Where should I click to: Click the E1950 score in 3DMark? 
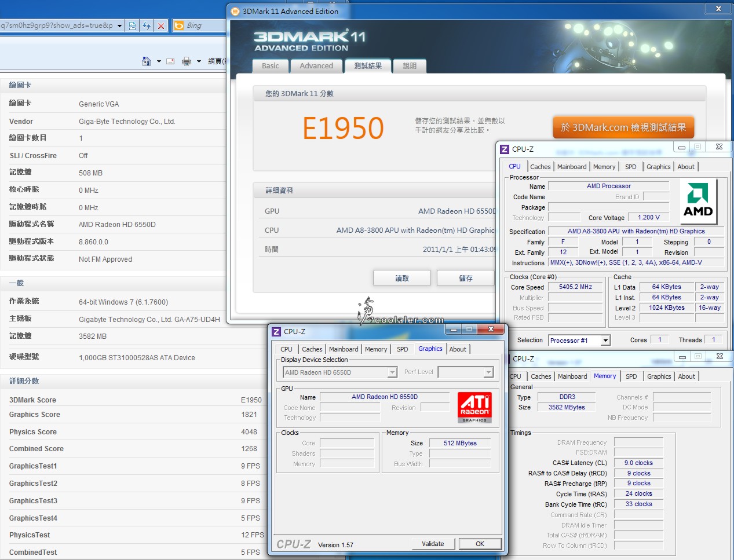click(343, 128)
